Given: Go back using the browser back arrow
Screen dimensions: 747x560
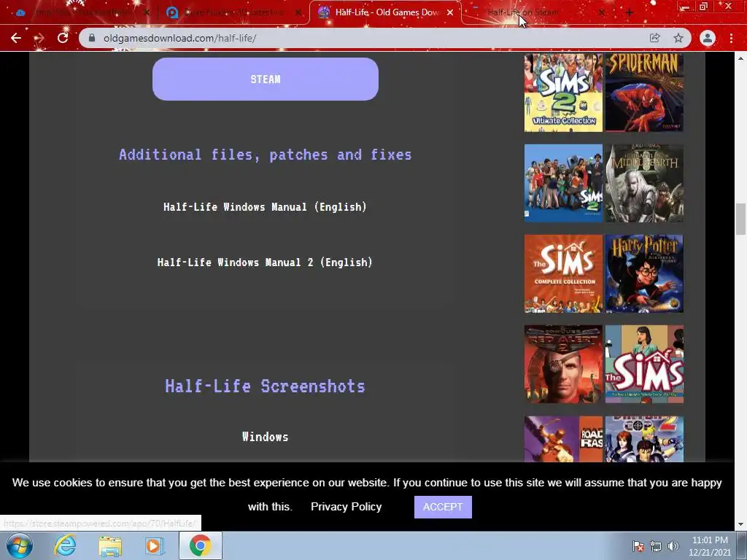Looking at the screenshot, I should 16,38.
